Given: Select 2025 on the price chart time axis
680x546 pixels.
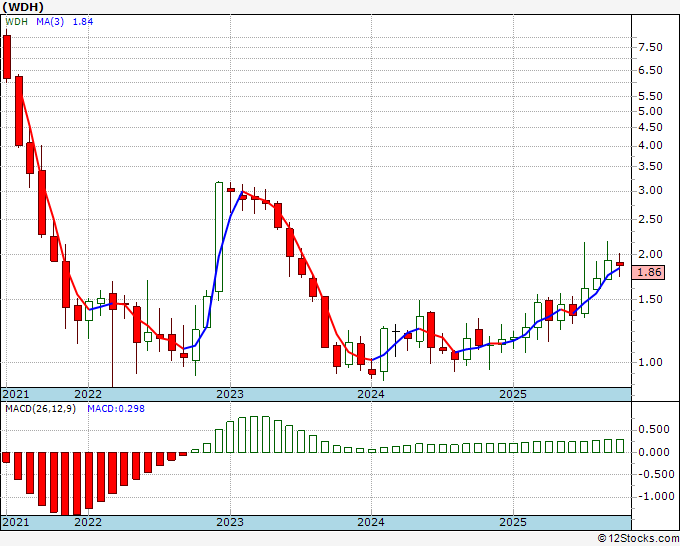Looking at the screenshot, I should tap(513, 394).
